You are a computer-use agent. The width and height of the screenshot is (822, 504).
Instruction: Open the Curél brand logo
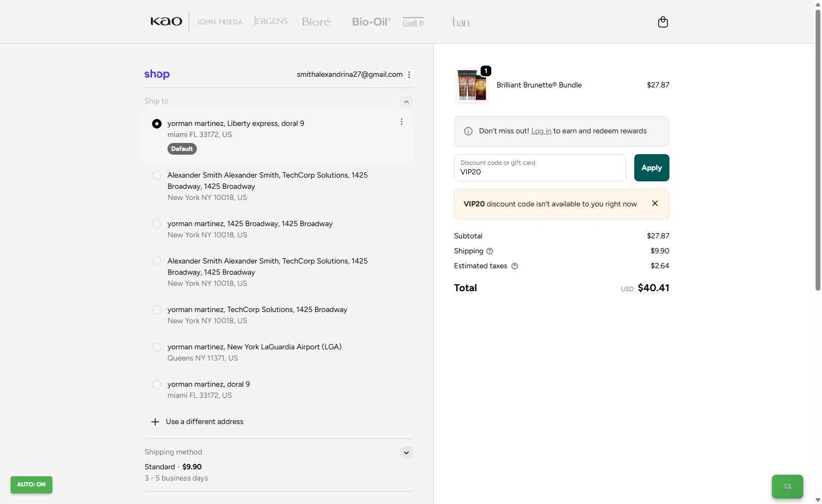point(413,22)
